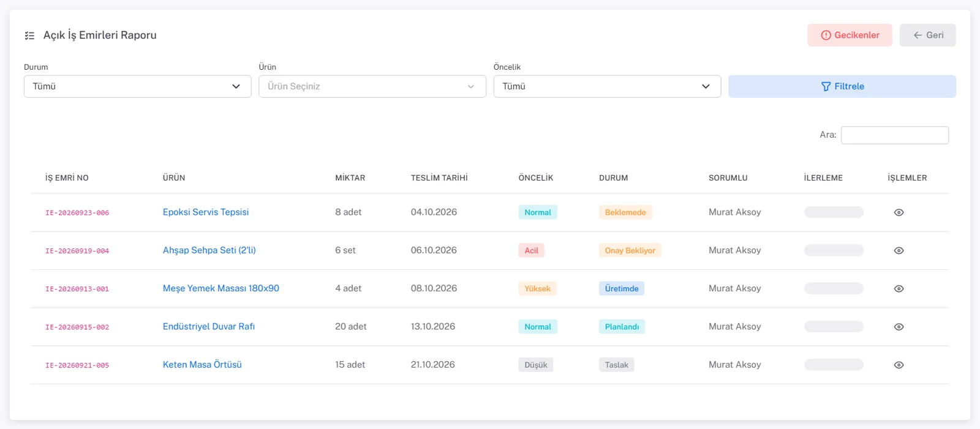Click progress bar of Endüstriyel Duvar Rafı row
This screenshot has height=429, width=980.
point(834,327)
